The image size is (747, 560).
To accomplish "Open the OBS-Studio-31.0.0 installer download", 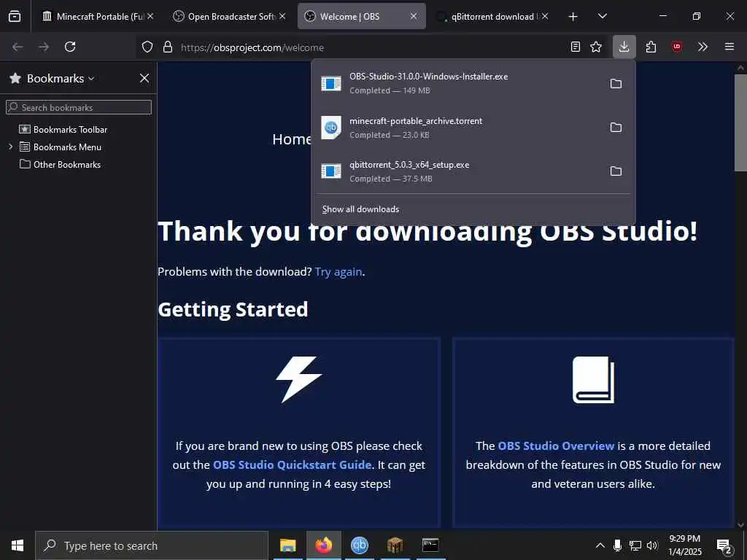I will click(457, 83).
